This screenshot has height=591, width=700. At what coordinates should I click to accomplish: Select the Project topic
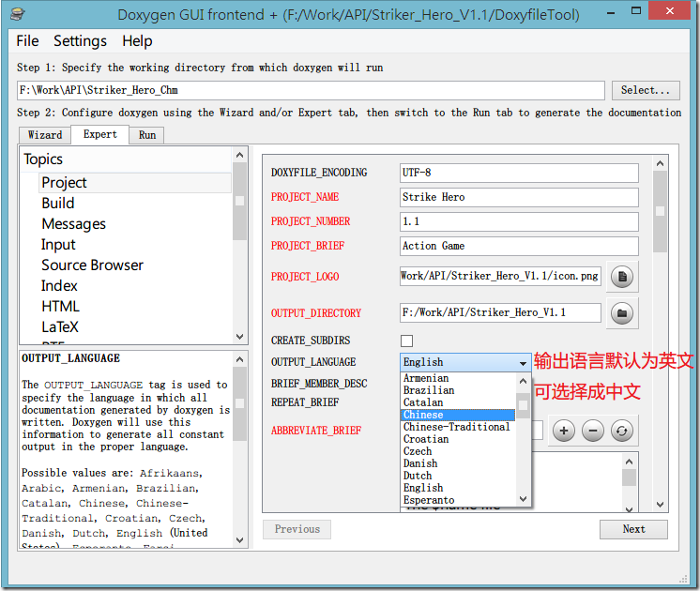[x=135, y=183]
